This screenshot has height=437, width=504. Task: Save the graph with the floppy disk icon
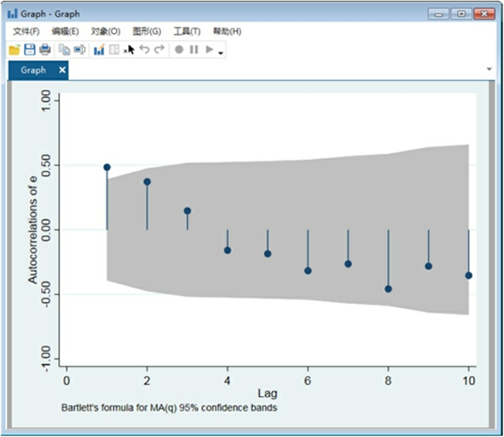29,50
